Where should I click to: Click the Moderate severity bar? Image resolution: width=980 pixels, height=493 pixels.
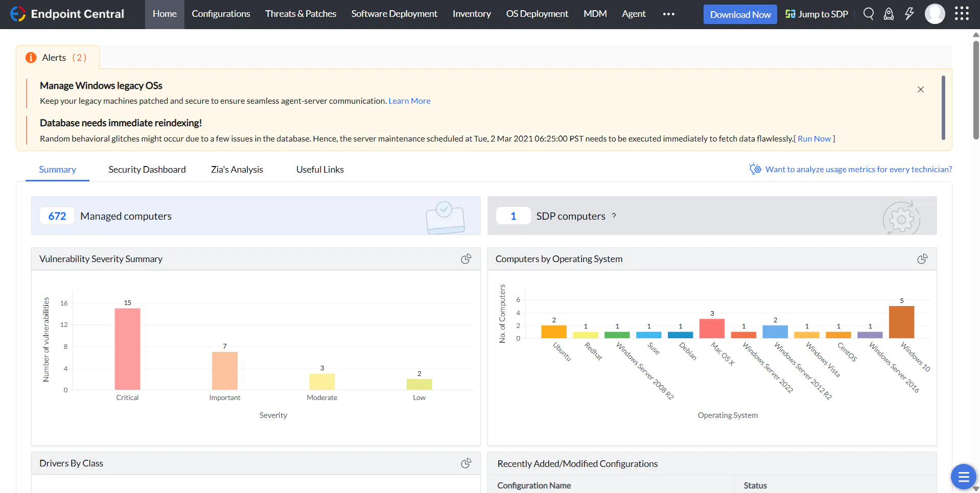pos(322,382)
